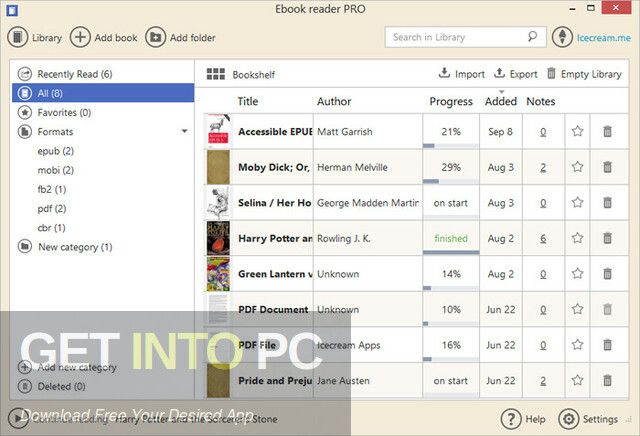
Task: Favorite the Harry Potter book star
Action: [577, 238]
